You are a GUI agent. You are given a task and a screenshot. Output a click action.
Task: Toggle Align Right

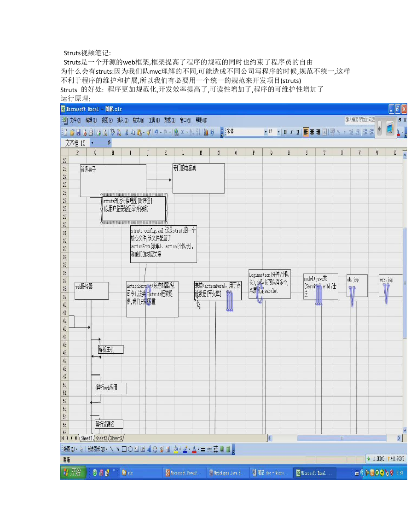pyautogui.click(x=318, y=132)
